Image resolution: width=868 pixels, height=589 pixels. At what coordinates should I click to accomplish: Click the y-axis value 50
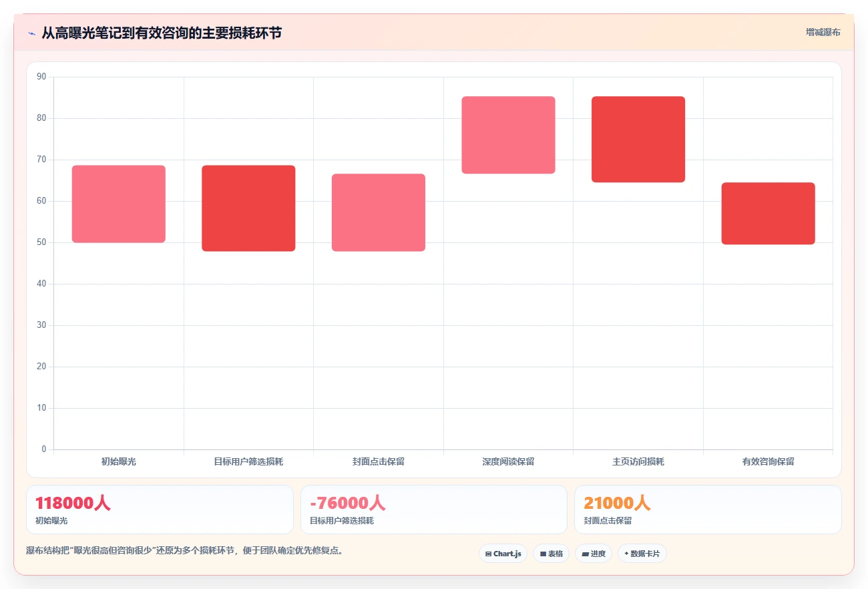41,242
